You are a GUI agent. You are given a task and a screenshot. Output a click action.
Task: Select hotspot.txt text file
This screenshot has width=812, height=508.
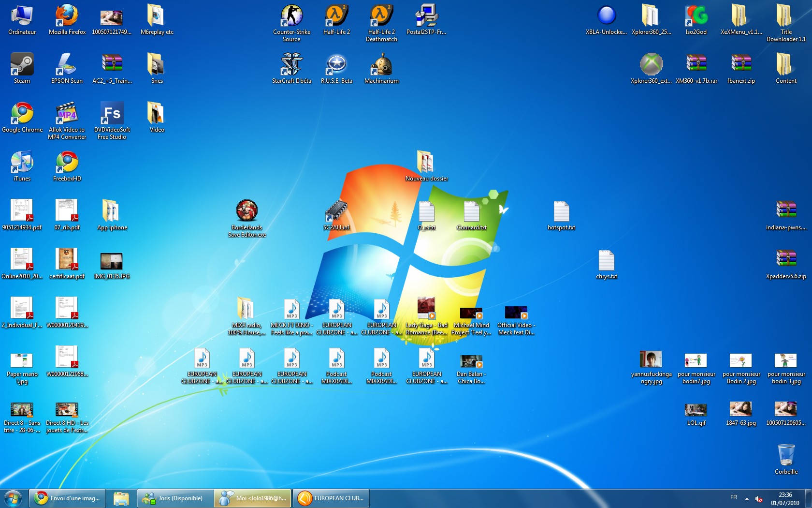pos(561,215)
